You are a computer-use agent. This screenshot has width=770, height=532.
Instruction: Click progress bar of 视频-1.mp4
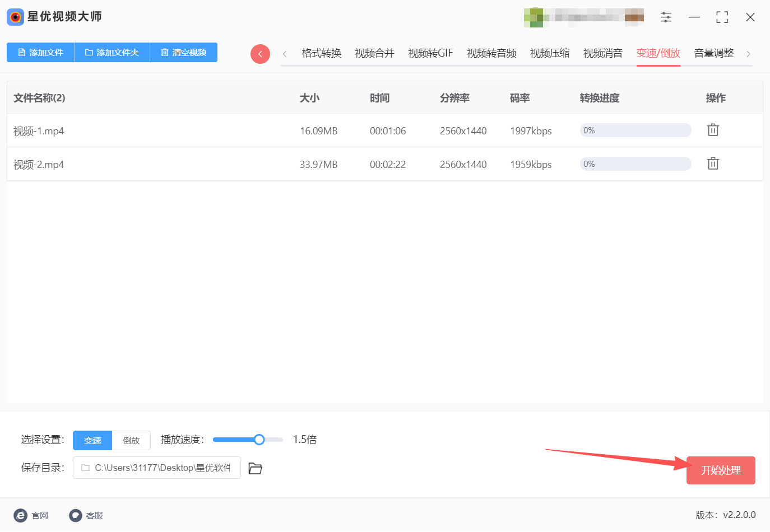coord(636,130)
